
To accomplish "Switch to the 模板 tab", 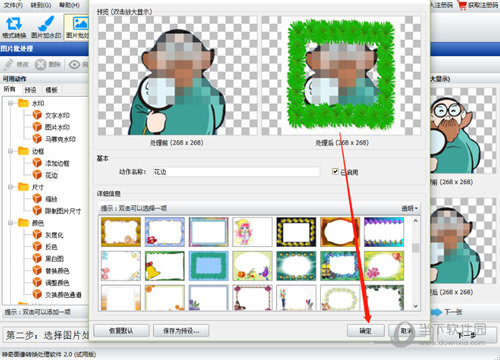I will [51, 90].
